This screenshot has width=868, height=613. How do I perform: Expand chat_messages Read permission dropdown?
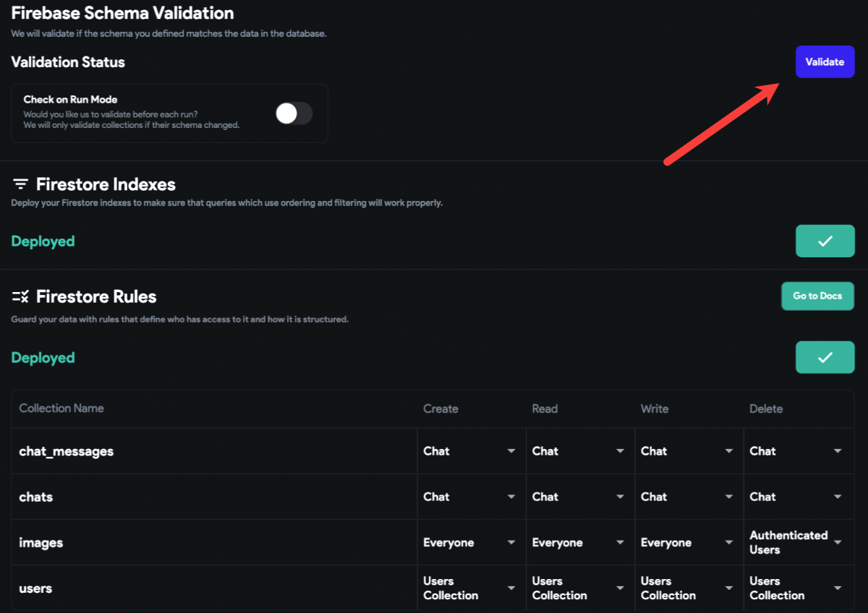[x=580, y=451]
